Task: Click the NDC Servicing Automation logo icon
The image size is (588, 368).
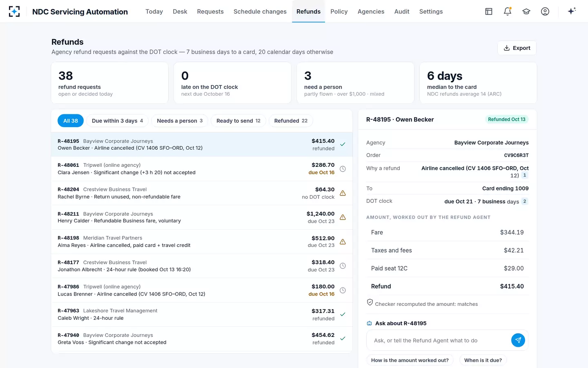Action: click(14, 11)
